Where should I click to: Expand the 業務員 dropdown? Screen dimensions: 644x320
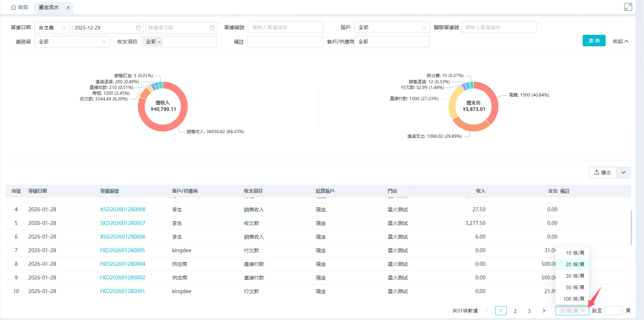point(72,42)
